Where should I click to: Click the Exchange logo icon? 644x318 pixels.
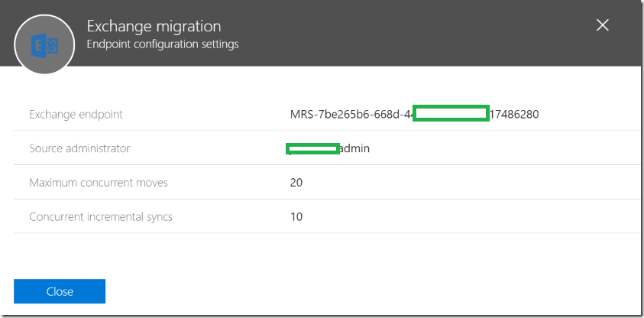(44, 45)
